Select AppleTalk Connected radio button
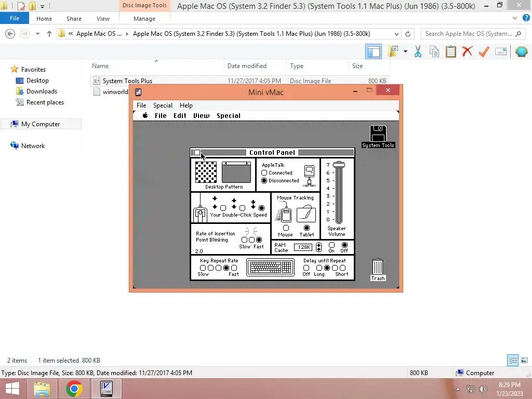532x399 pixels. [x=264, y=172]
